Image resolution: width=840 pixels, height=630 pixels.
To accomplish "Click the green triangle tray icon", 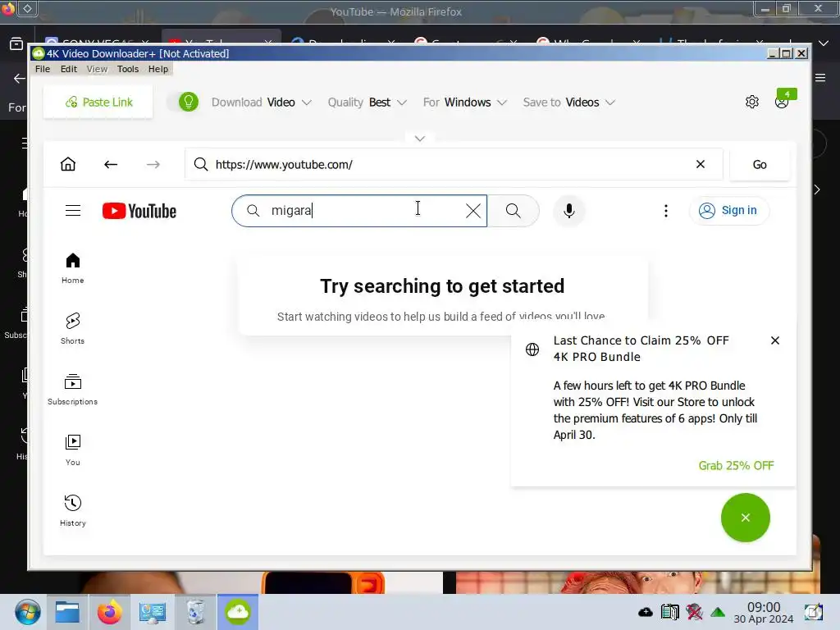I will click(x=718, y=612).
